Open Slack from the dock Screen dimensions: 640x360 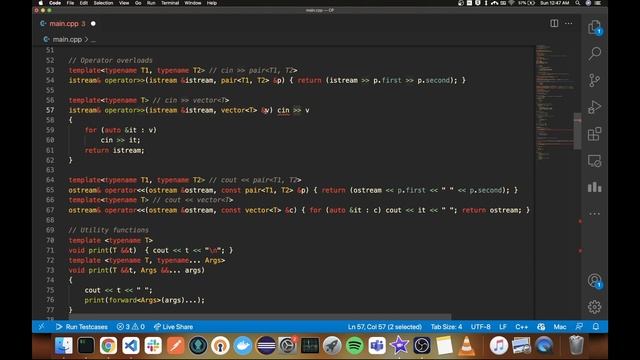153,345
